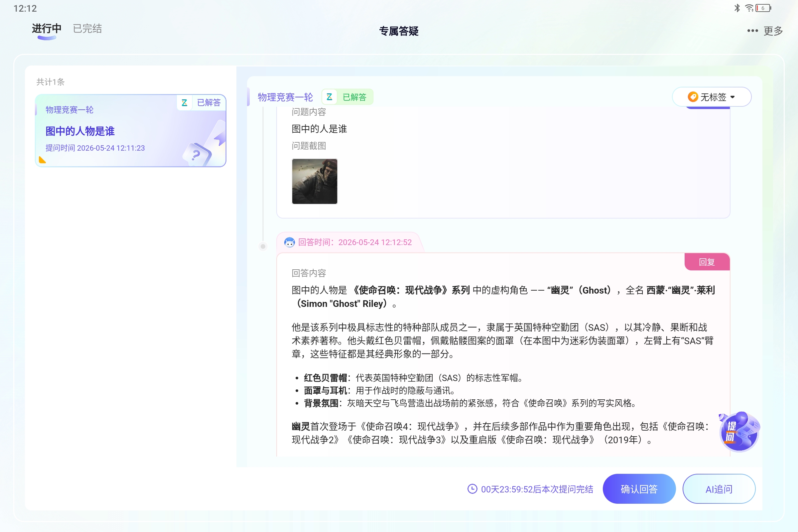Click the 专属答疑 page title
The width and height of the screenshot is (798, 532).
[x=399, y=31]
